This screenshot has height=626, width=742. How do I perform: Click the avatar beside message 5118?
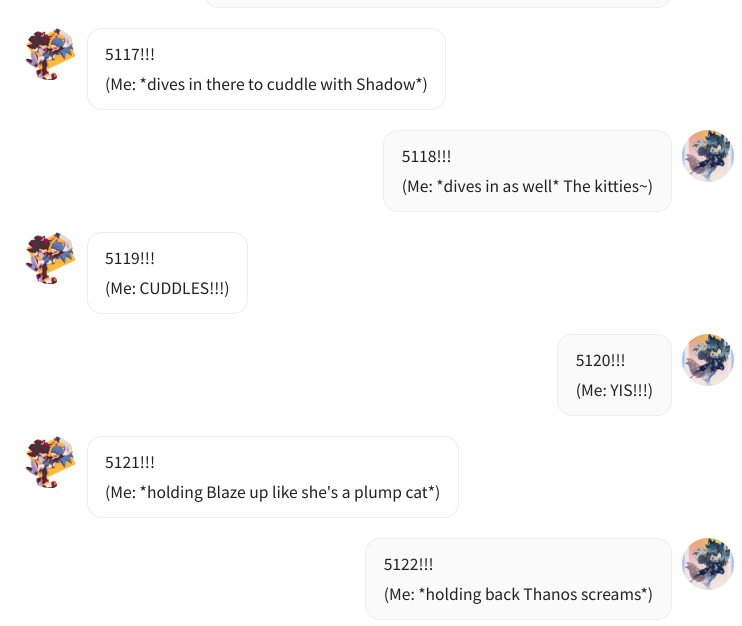[x=708, y=156]
